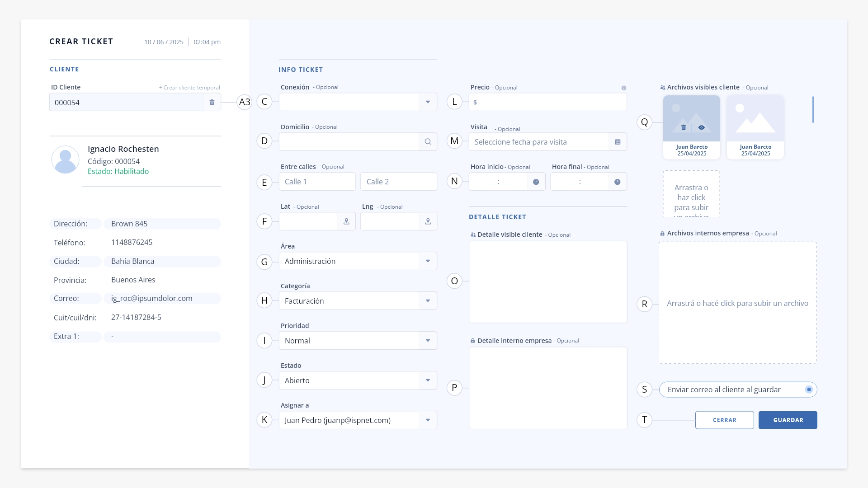Click the Estado: Habilitado status text
The image size is (868, 488).
pyautogui.click(x=118, y=171)
